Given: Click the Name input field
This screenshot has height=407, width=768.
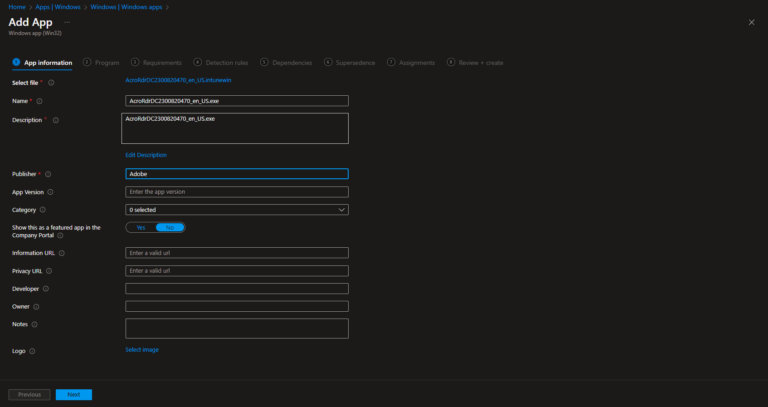Looking at the screenshot, I should tap(237, 101).
